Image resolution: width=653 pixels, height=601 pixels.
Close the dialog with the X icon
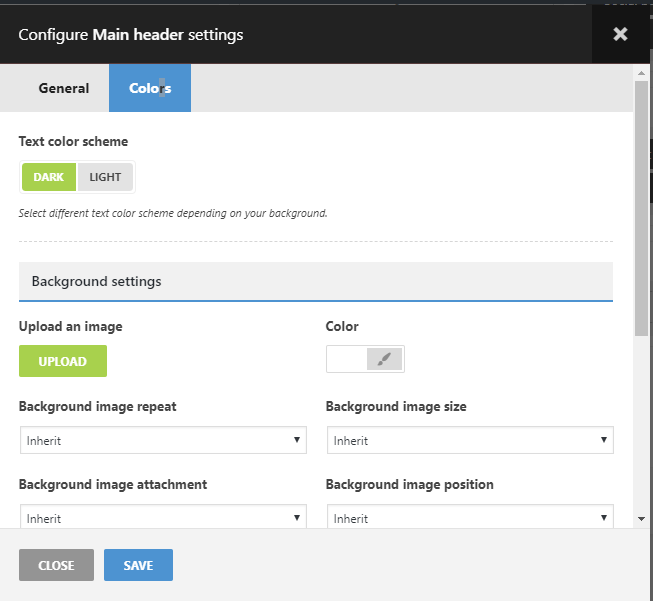pyautogui.click(x=620, y=35)
